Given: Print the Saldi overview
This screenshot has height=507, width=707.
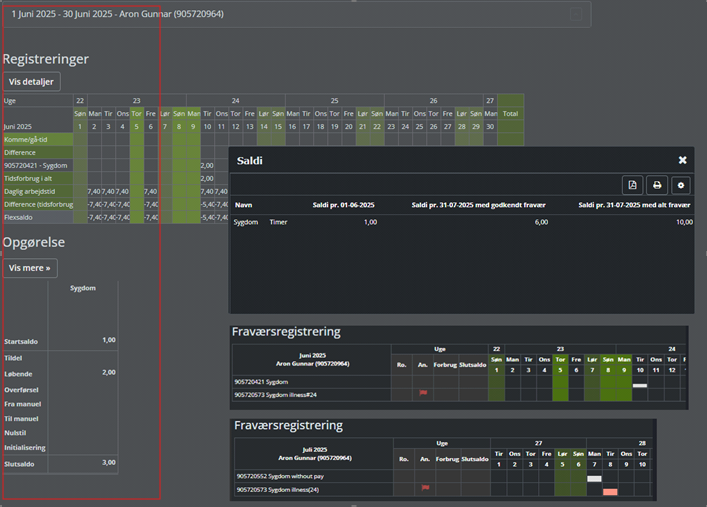Looking at the screenshot, I should 656,185.
